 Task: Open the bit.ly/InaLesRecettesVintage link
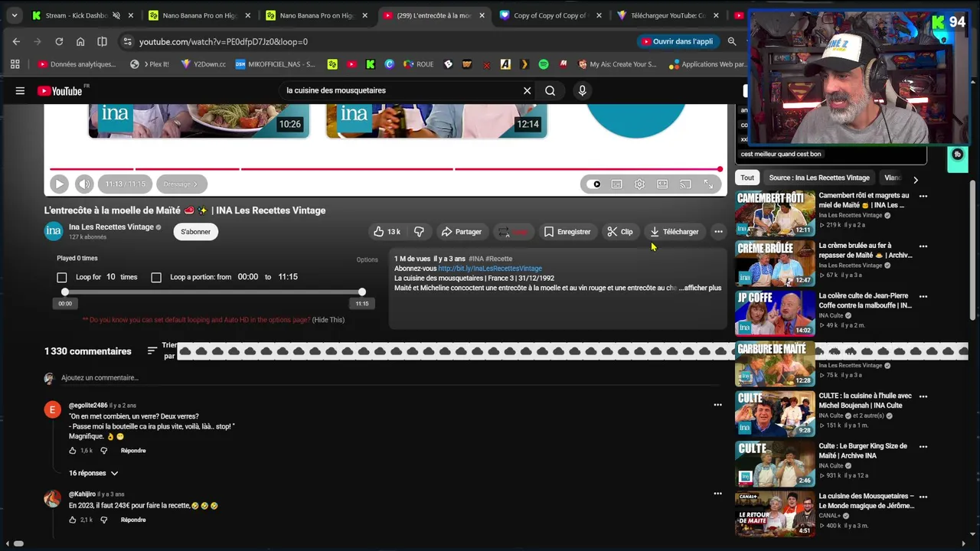pos(490,269)
